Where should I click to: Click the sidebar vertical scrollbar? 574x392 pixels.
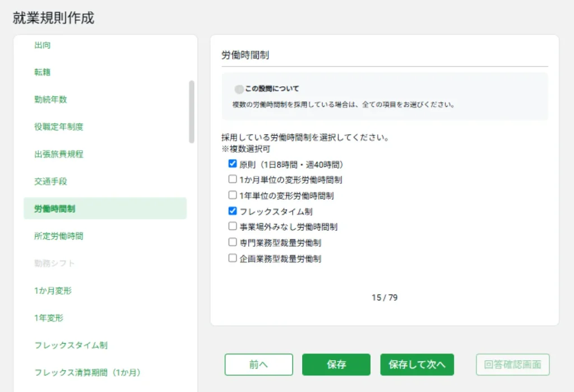pyautogui.click(x=192, y=112)
